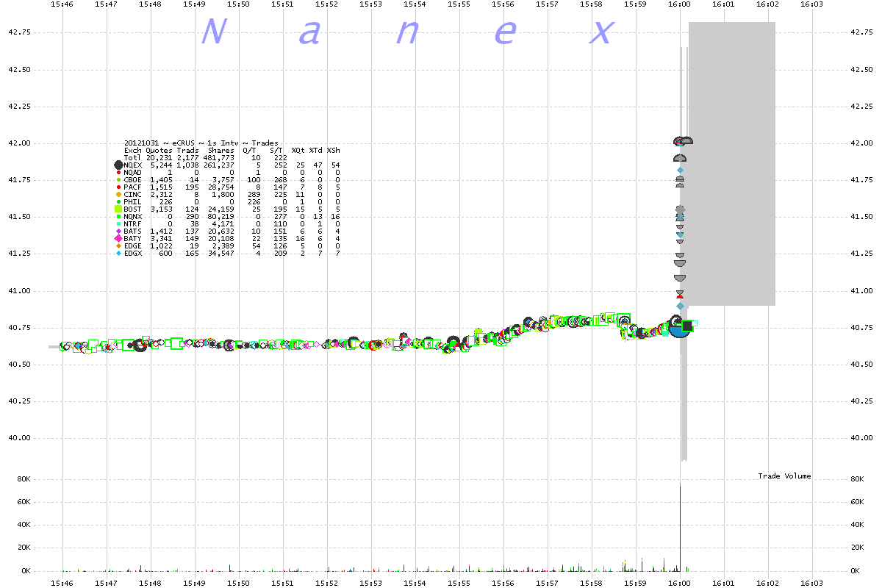Click the %Td column header
Screen dimensions: 882x588
click(x=316, y=150)
